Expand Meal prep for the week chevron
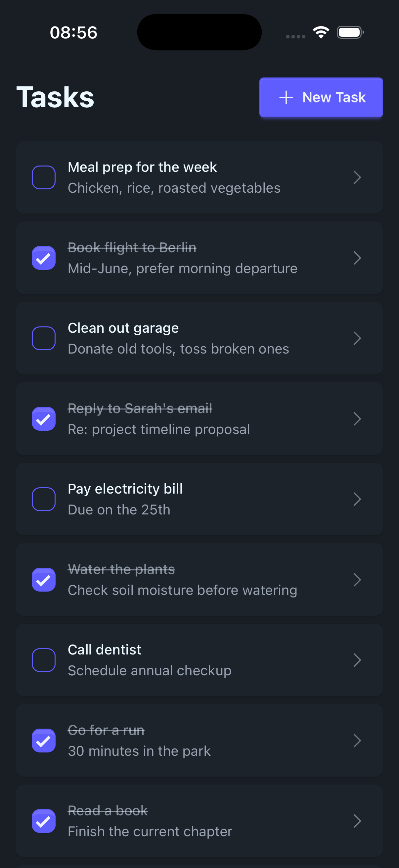 (x=357, y=177)
